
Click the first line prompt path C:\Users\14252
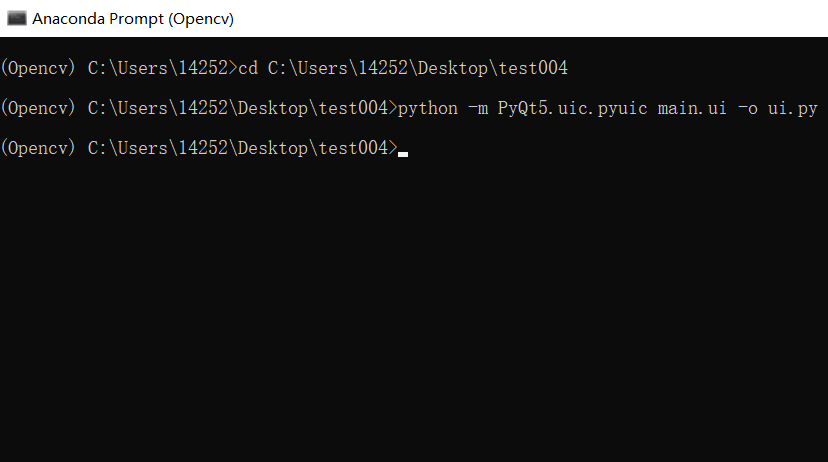158,68
